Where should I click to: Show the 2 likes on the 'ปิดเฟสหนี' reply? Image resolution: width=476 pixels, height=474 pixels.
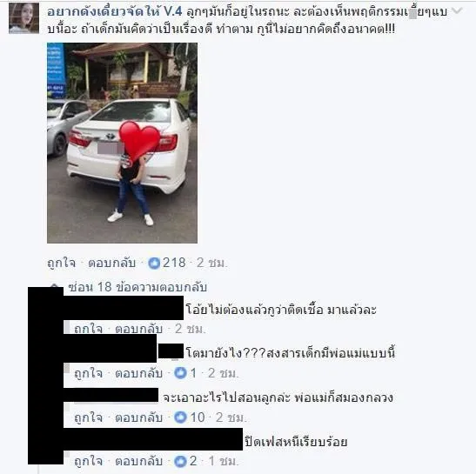[185, 461]
